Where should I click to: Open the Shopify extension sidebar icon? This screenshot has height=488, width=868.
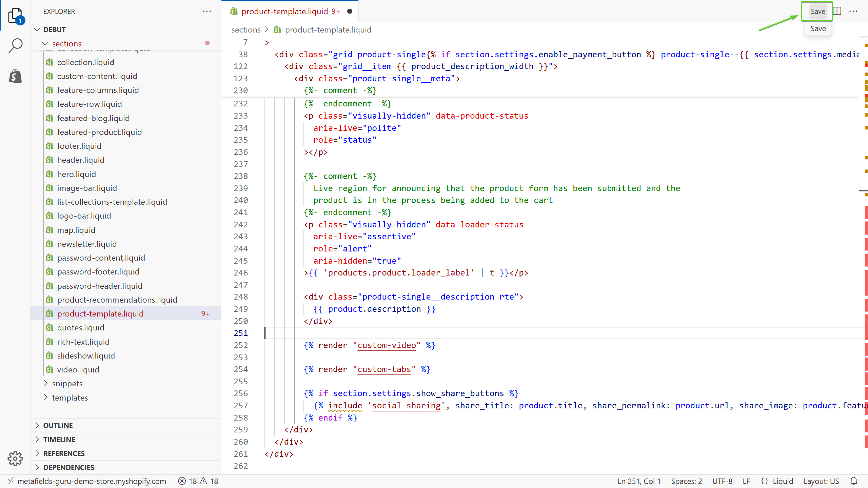(15, 76)
